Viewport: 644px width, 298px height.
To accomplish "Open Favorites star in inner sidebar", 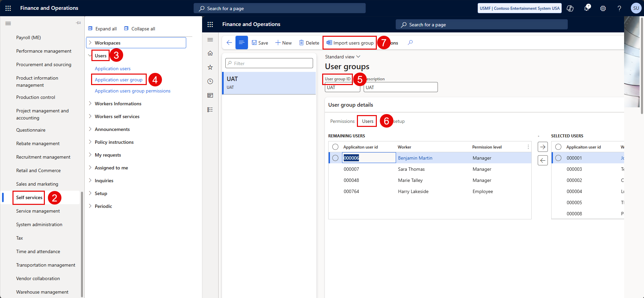I will coord(210,67).
